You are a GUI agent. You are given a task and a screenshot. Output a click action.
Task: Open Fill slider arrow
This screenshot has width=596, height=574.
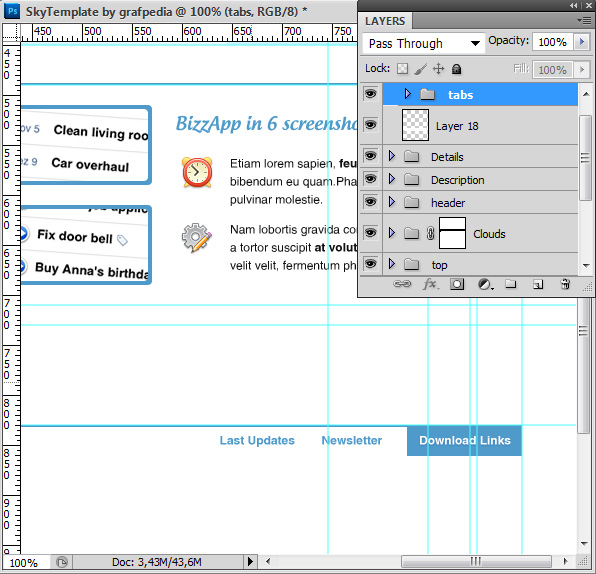coord(581,70)
